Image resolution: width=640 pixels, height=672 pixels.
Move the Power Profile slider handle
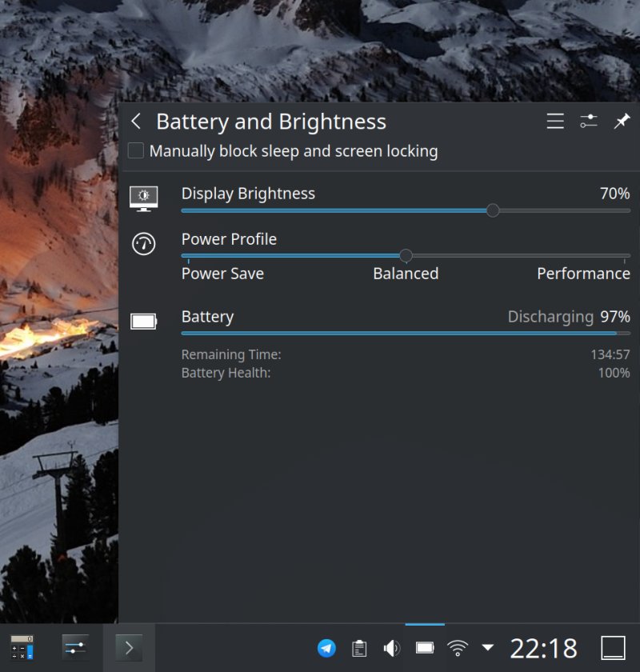pos(406,256)
